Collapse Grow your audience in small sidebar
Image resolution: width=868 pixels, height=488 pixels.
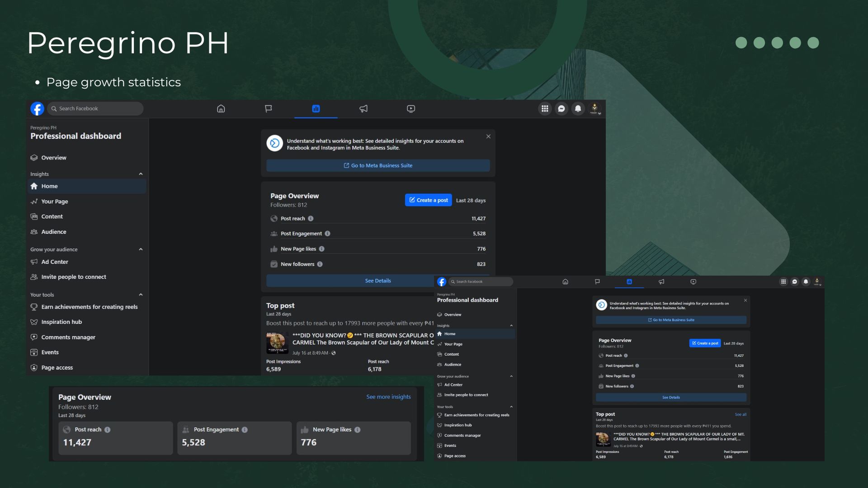point(511,376)
